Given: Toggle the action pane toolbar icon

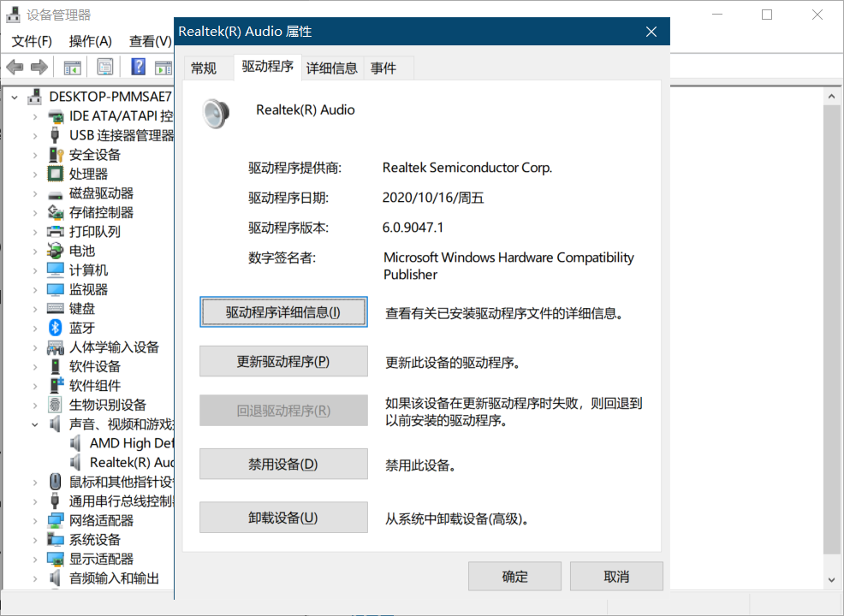Looking at the screenshot, I should click(163, 68).
